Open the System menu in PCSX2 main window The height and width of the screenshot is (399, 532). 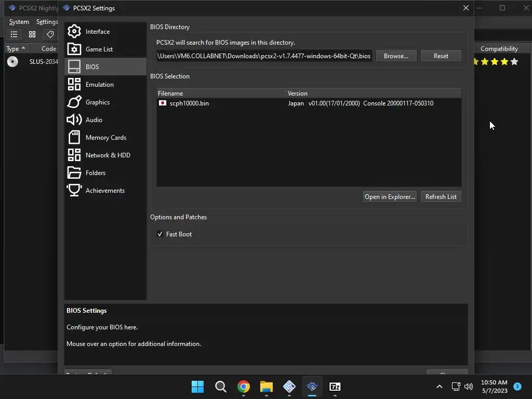[19, 22]
